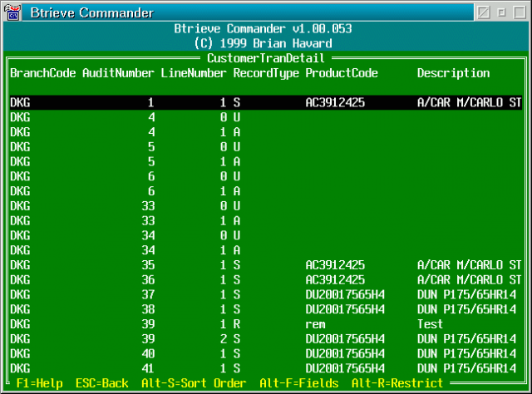532x394 pixels.
Task: Click the 'Test' description cell
Action: 431,324
